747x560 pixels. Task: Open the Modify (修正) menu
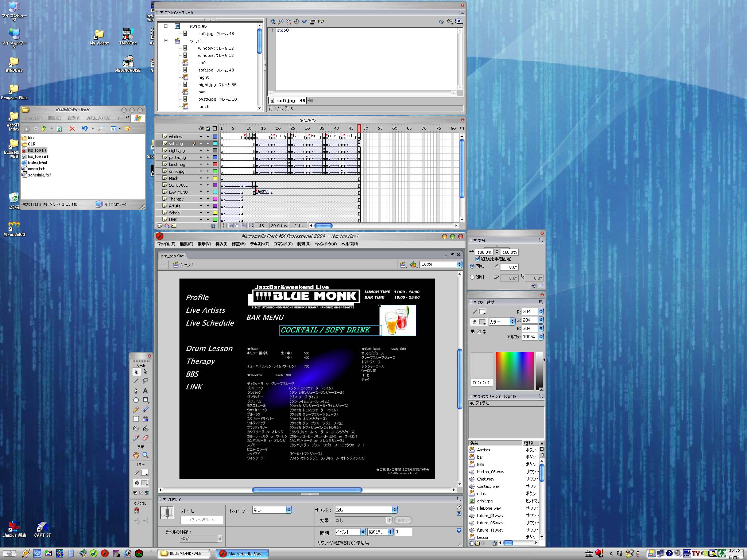point(239,244)
